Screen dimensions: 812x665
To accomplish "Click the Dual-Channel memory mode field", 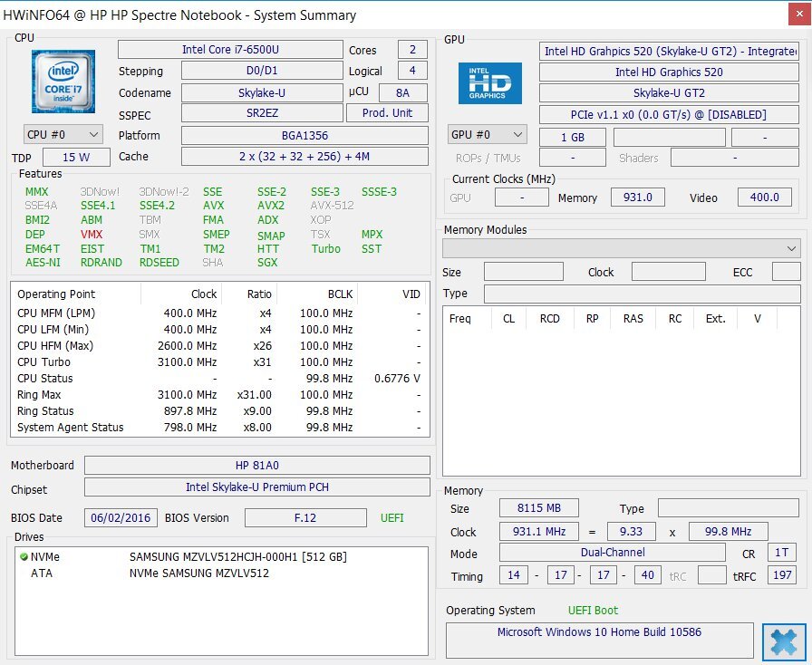I will [x=613, y=553].
